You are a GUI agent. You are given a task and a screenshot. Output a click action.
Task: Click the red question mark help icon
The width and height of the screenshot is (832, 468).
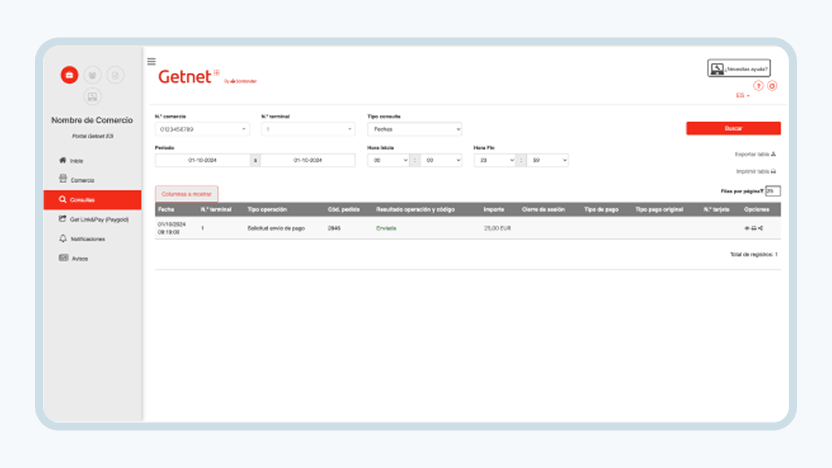coord(758,86)
